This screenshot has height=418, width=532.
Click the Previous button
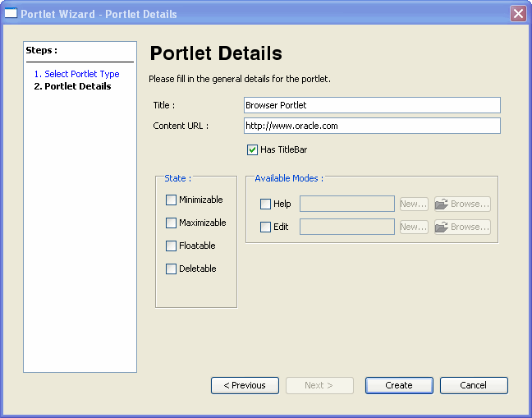pyautogui.click(x=245, y=385)
